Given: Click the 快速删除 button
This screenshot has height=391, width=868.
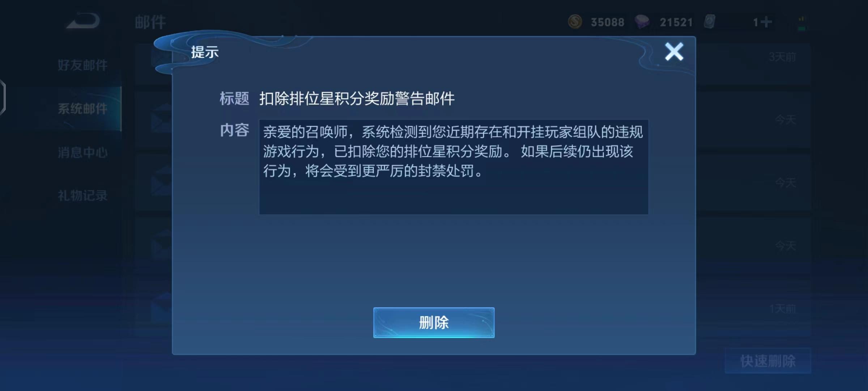Looking at the screenshot, I should click(768, 361).
